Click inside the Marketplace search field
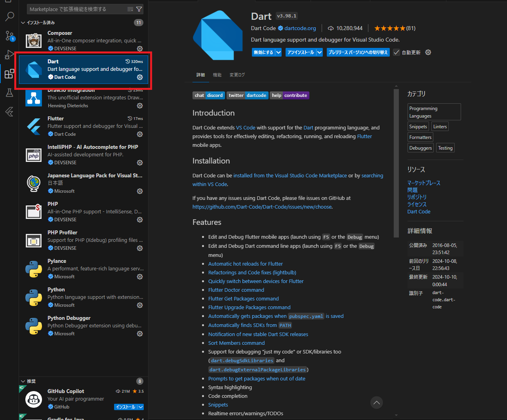This screenshot has height=420, width=507. (x=71, y=9)
